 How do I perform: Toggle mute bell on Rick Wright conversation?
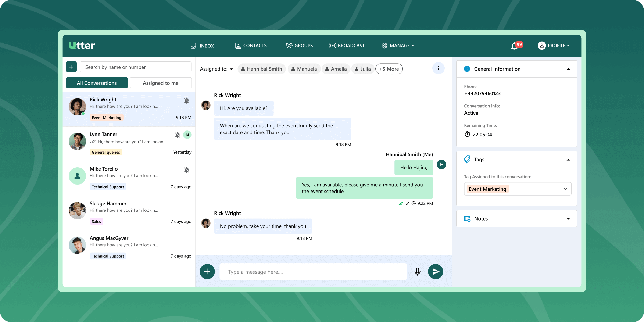(x=186, y=100)
